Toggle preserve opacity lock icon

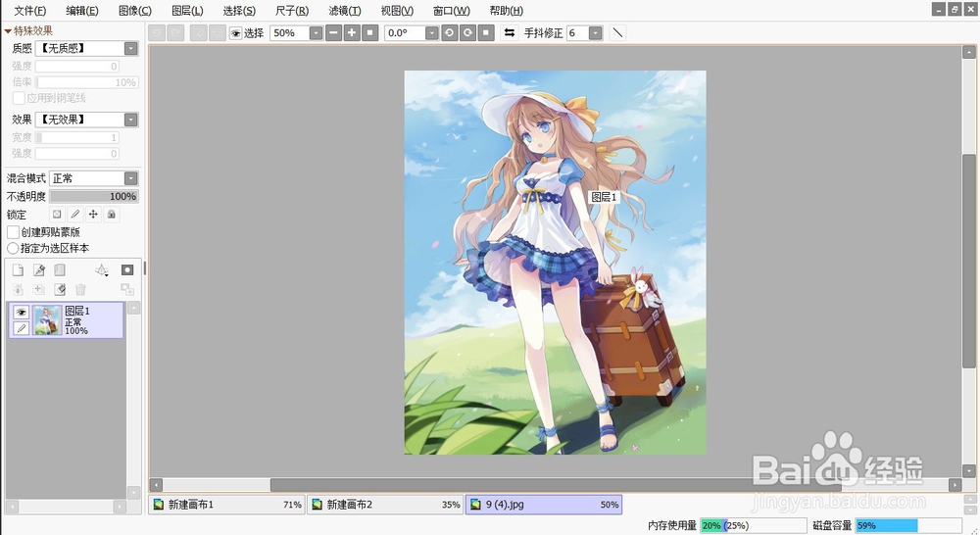57,215
